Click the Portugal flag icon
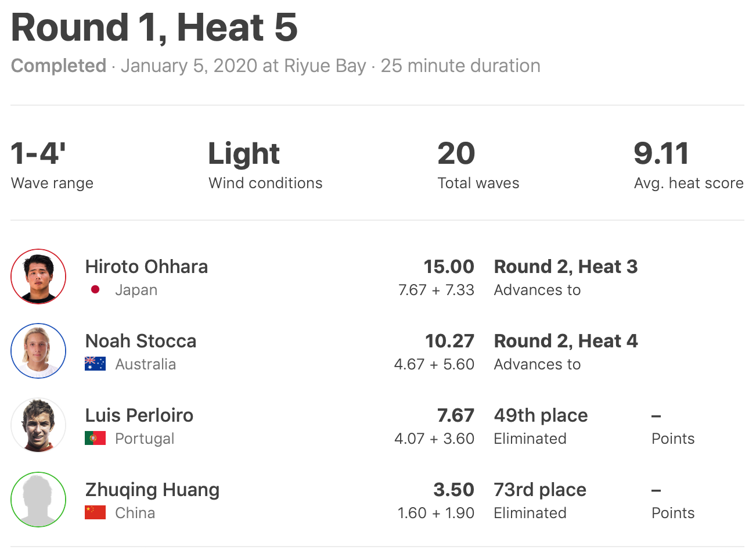The image size is (756, 553). [x=95, y=439]
